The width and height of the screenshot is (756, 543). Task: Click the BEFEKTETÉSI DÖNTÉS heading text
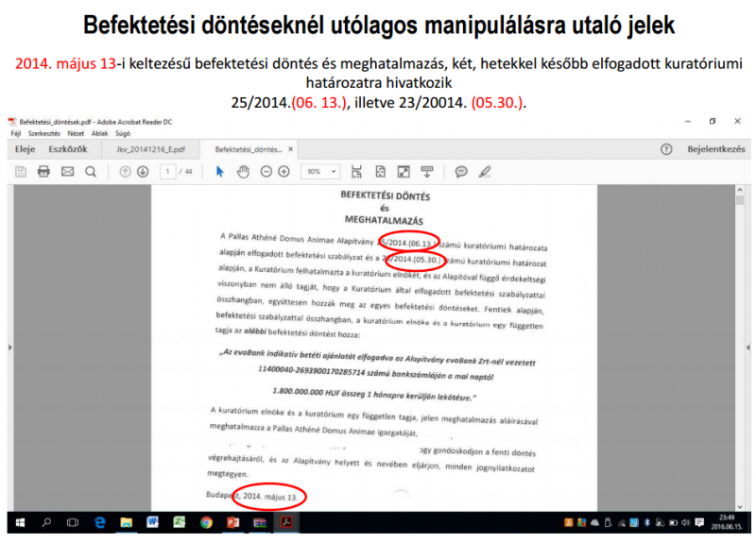[x=386, y=195]
